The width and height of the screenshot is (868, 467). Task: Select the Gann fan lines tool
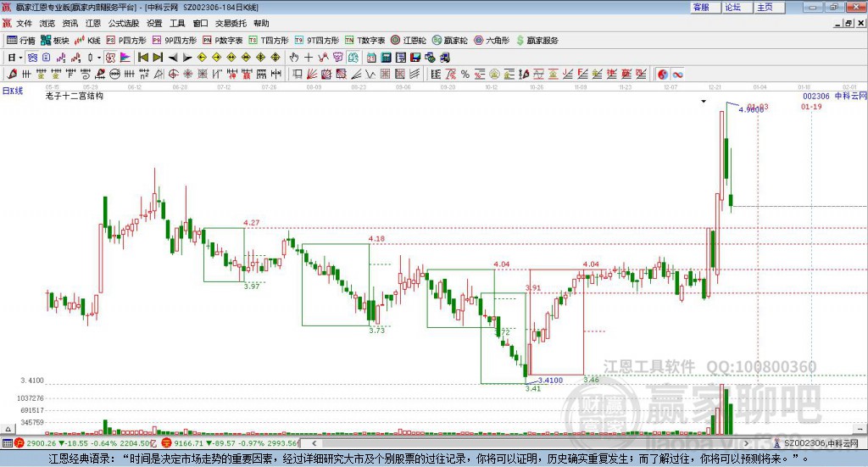[312, 74]
